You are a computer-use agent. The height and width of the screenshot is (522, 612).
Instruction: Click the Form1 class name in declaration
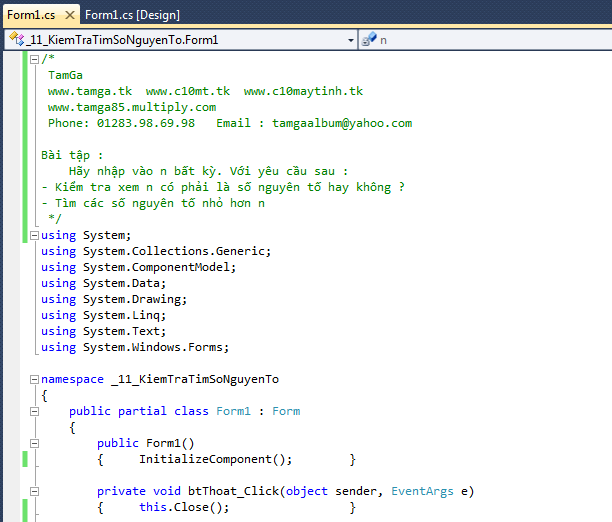pyautogui.click(x=233, y=412)
